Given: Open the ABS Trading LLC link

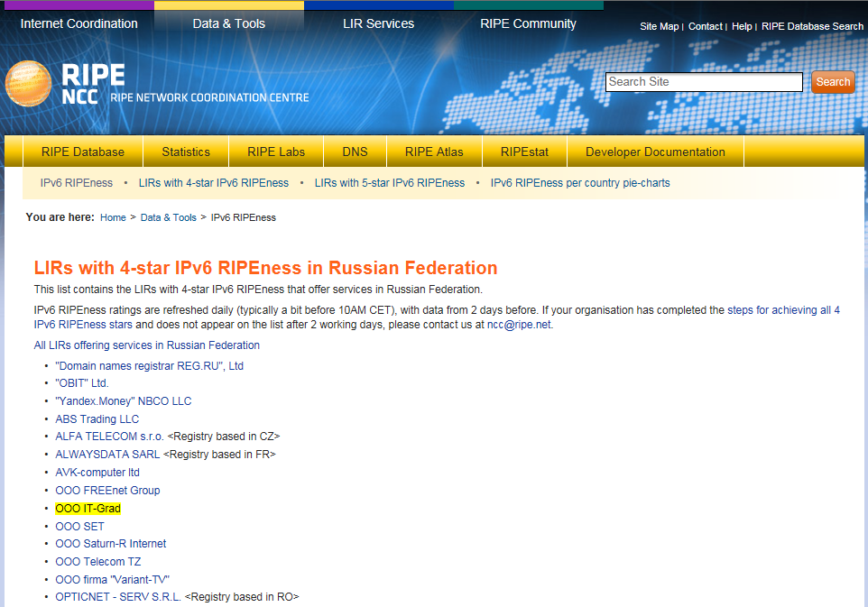Looking at the screenshot, I should 97,418.
